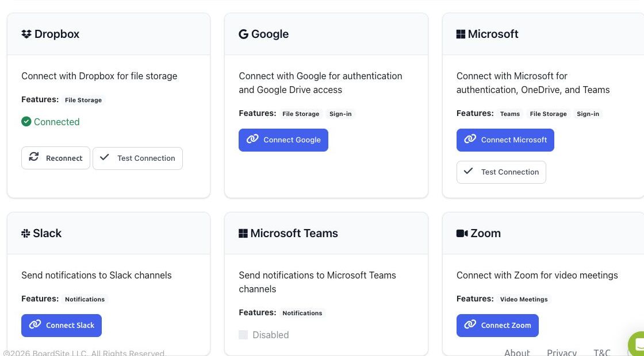Click the Microsoft card Sign-in tag
The width and height of the screenshot is (644, 356).
pos(588,114)
